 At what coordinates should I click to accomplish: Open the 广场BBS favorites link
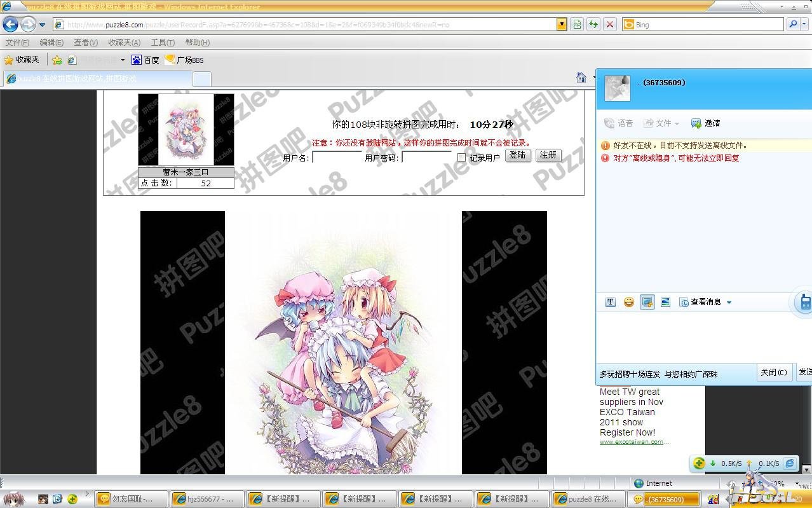(x=184, y=60)
